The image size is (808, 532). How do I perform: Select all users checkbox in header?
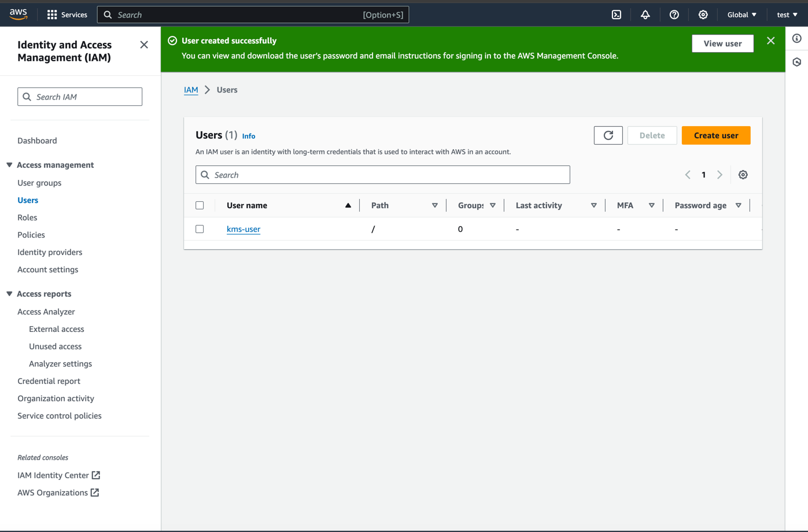(200, 205)
